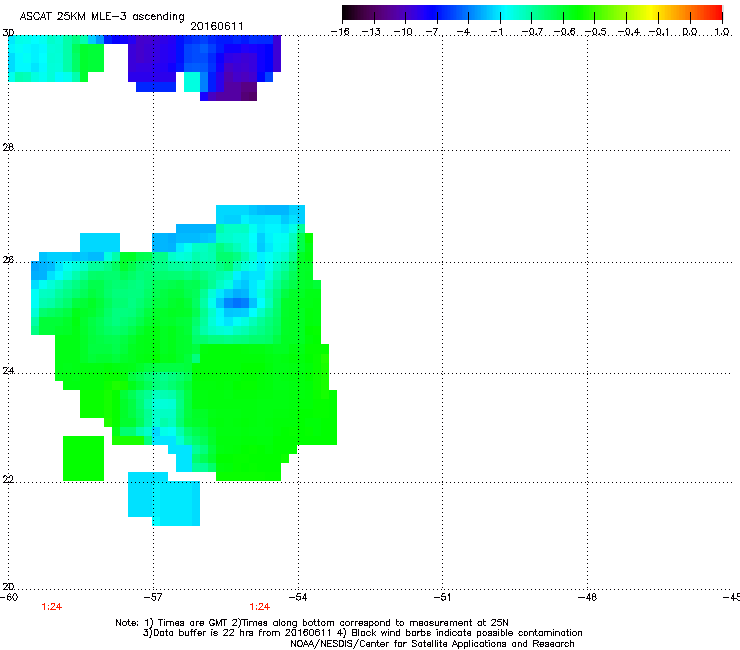Click the note line beginning "Note: 1) Times are GMT"

click(312, 623)
